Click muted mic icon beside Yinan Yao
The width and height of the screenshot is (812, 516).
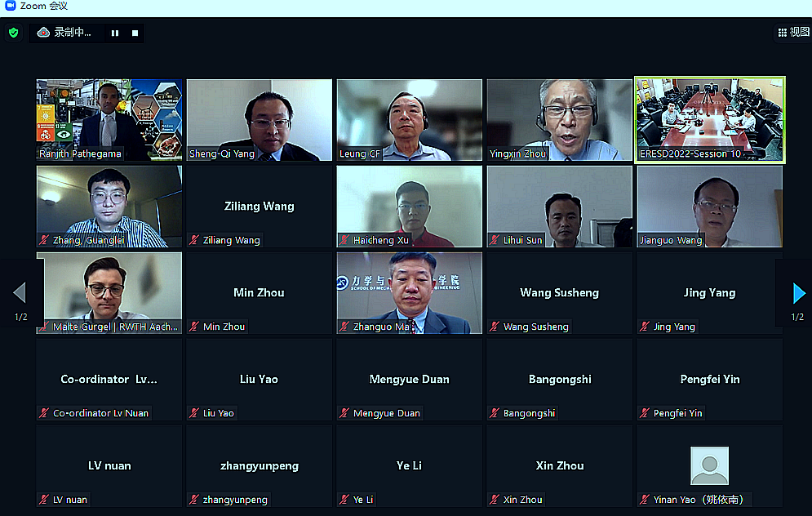645,500
